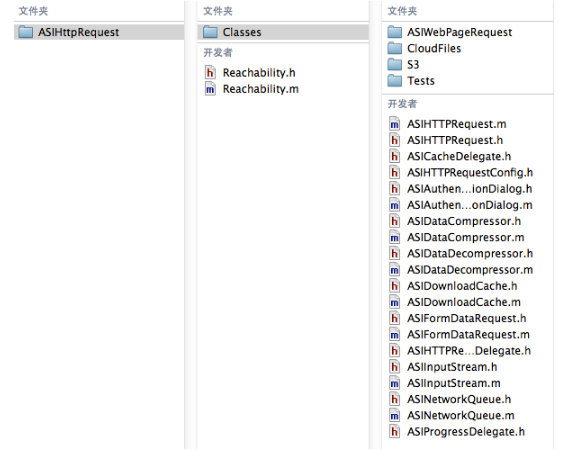Click the Tests folder icon
Viewport: 577px width, 451px height.
click(x=394, y=81)
